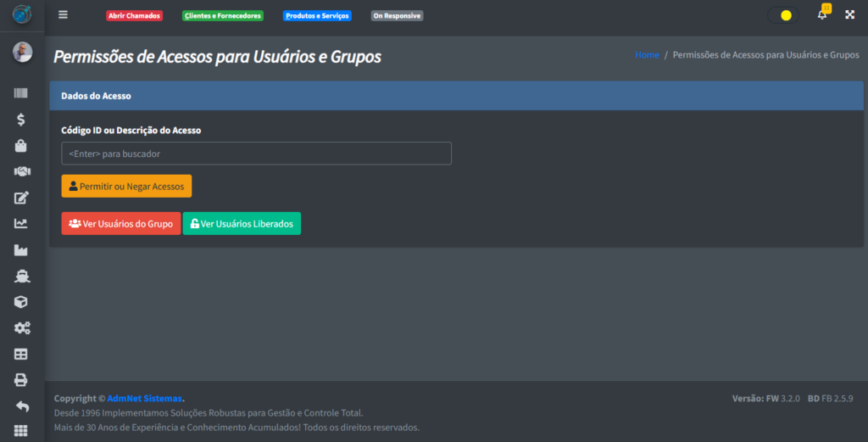The image size is (868, 442).
Task: Open the gears settings sidebar icon
Action: pyautogui.click(x=21, y=327)
